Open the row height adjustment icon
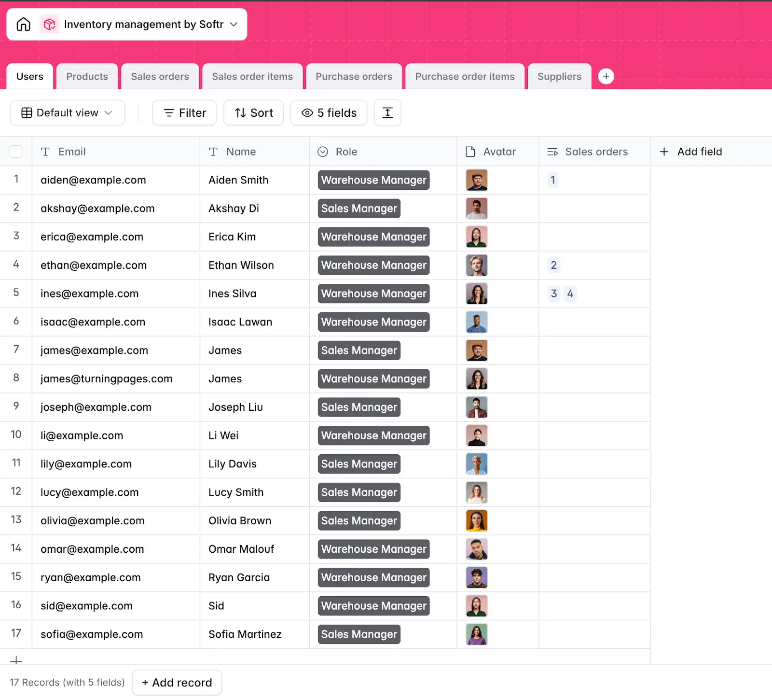Viewport: 772px width, 700px height. (387, 112)
